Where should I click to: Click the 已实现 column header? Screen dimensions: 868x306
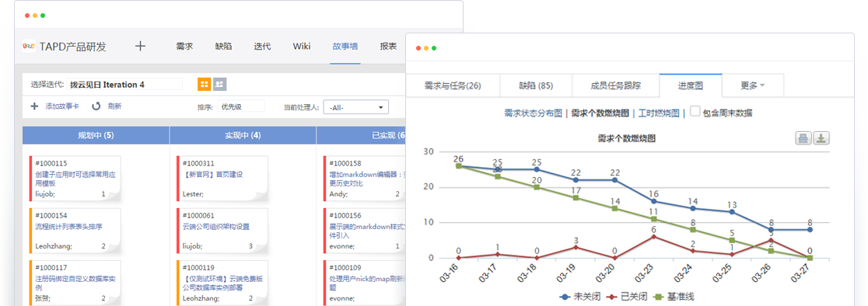click(361, 135)
